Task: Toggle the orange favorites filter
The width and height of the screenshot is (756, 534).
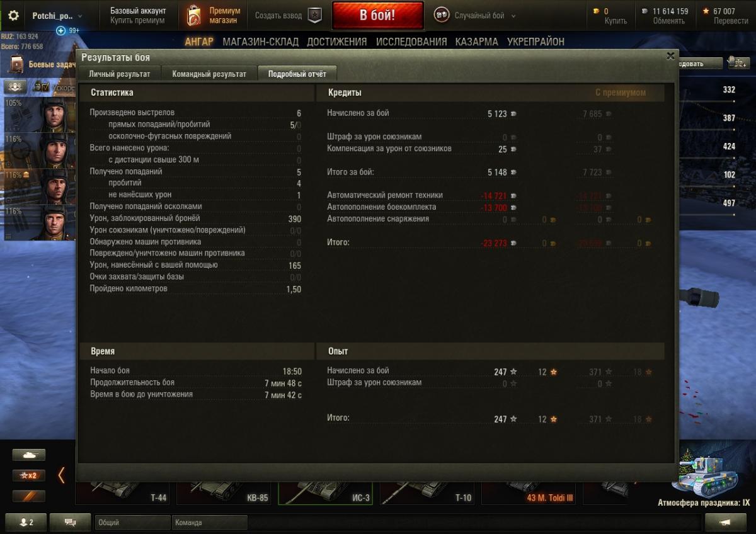Action: tap(29, 496)
